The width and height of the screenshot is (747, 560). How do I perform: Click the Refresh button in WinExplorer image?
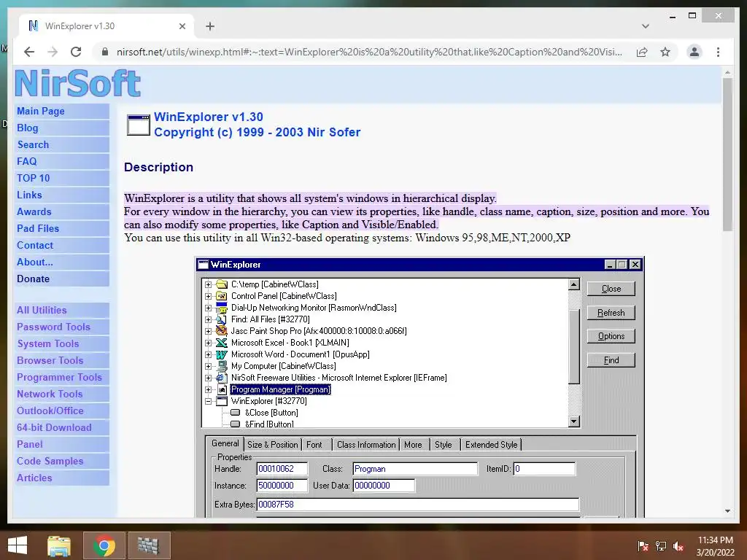pyautogui.click(x=611, y=313)
